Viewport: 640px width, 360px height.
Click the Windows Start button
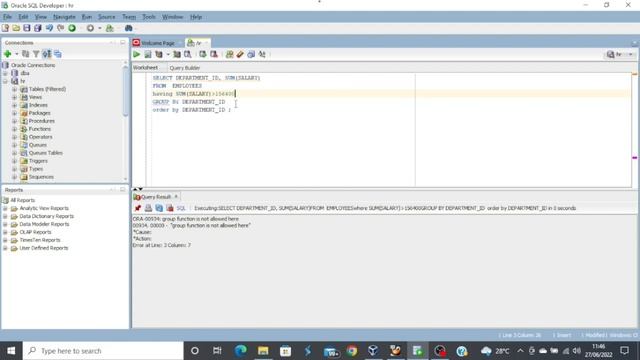point(11,351)
